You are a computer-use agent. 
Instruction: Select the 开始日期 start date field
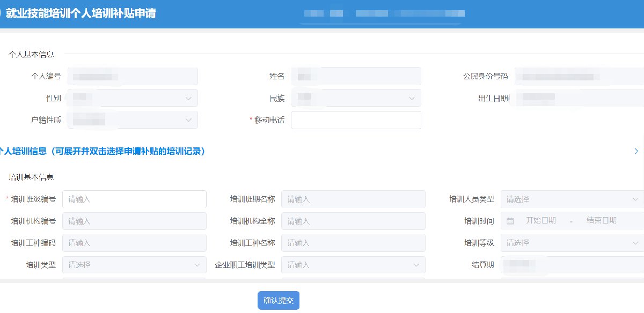pyautogui.click(x=540, y=221)
